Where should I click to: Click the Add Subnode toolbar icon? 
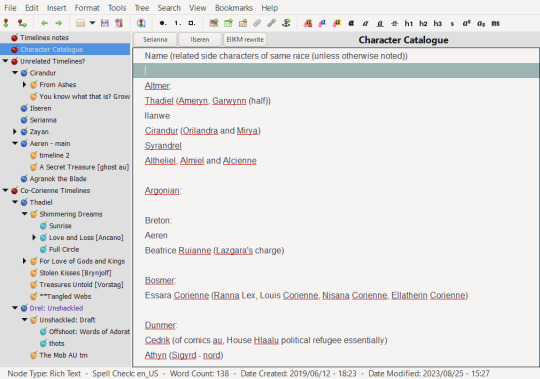[22, 23]
